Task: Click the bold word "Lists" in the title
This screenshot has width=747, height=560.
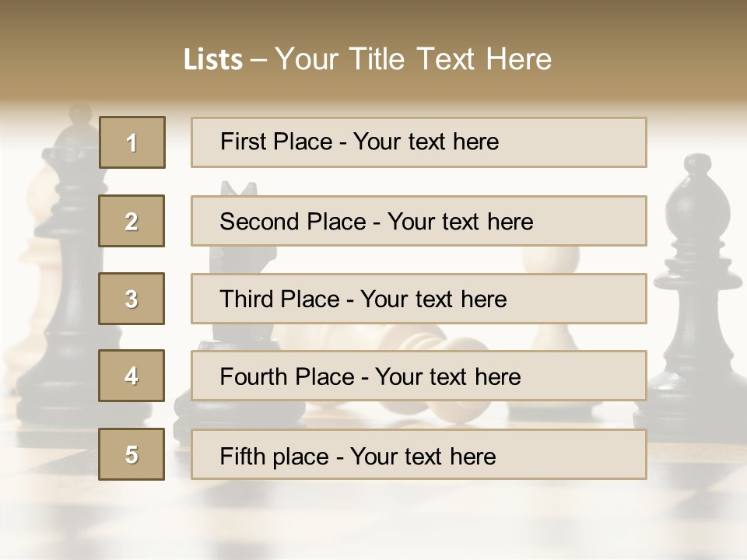Action: (212, 60)
